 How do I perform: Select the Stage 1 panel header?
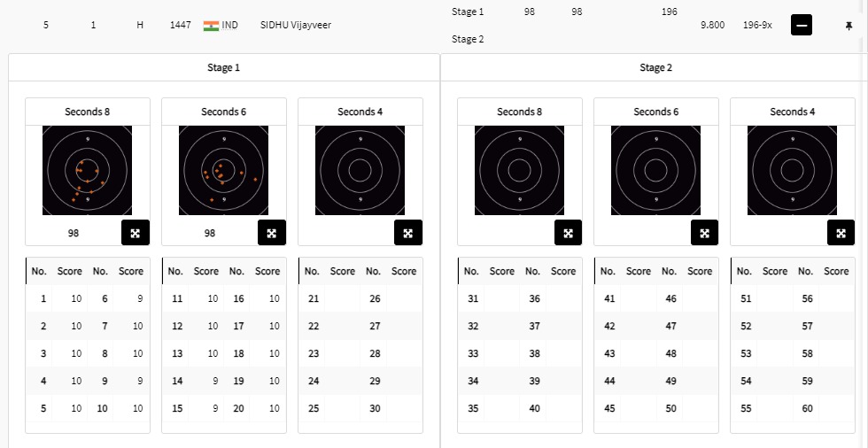click(224, 68)
